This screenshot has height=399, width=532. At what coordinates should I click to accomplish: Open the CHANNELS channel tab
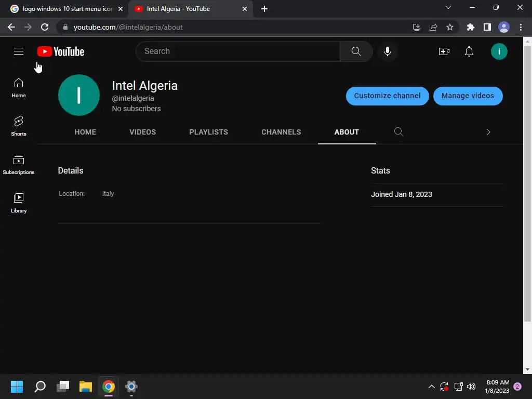[x=281, y=132]
